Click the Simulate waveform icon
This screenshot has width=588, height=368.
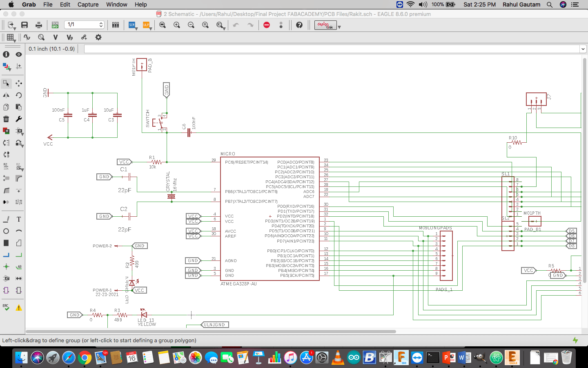(x=27, y=37)
